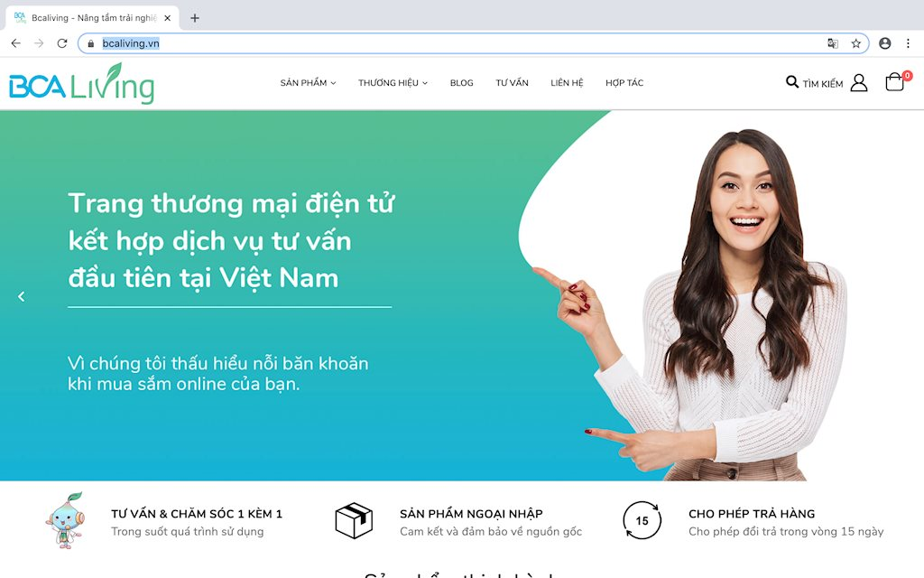Open the TƯ VẤN menu item
924x578 pixels.
click(512, 82)
